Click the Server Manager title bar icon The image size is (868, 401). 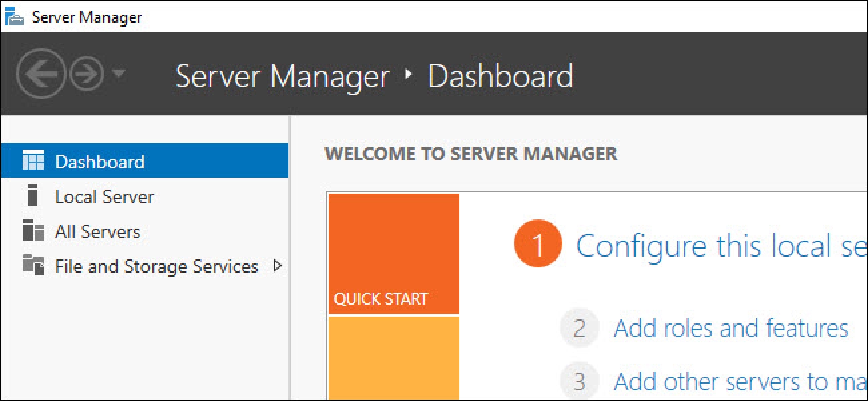[x=15, y=16]
